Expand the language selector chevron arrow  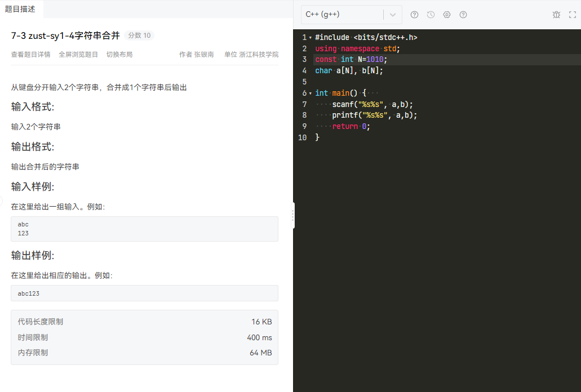(393, 15)
